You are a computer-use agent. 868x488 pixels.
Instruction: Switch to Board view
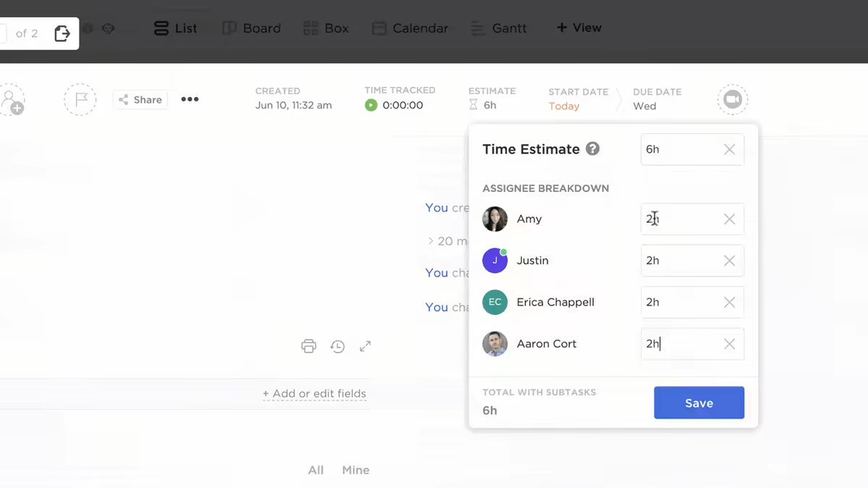(251, 28)
